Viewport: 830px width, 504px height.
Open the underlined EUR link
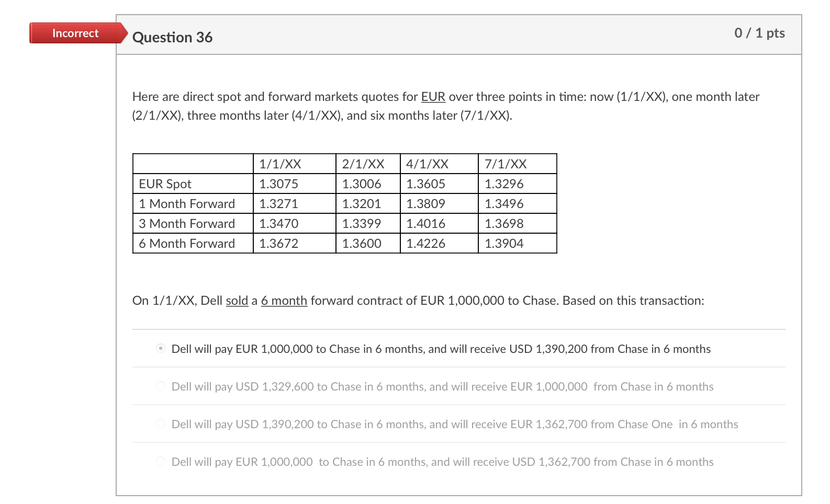click(433, 96)
